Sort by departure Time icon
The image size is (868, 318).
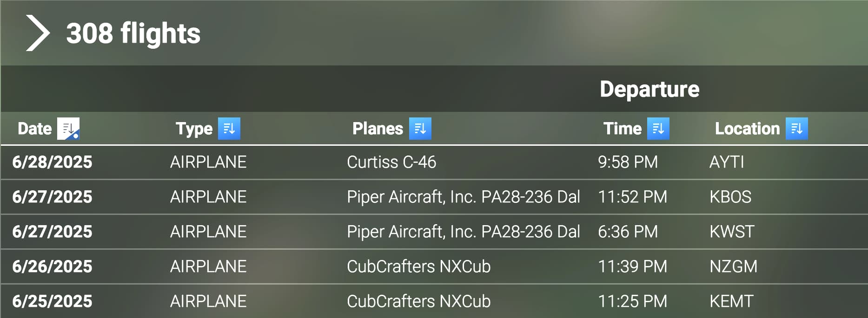click(x=658, y=129)
